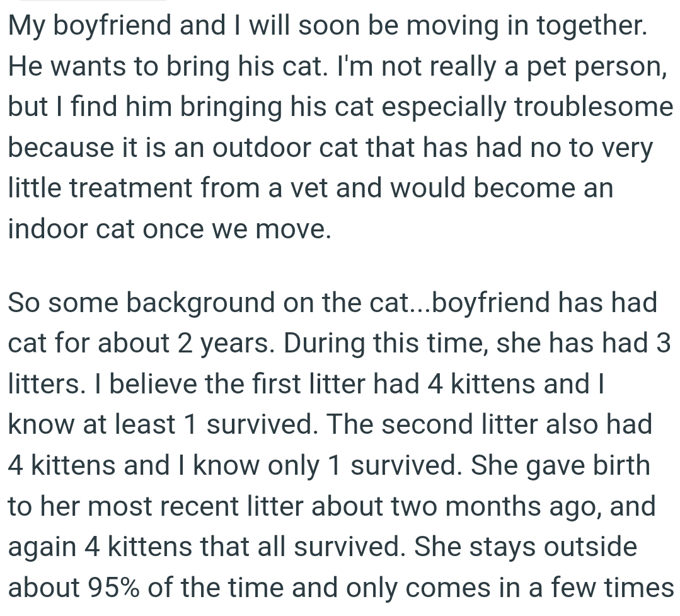Viewport: 680px width, 616px height.
Task: Click the words "She gave birth"
Action: [560, 465]
